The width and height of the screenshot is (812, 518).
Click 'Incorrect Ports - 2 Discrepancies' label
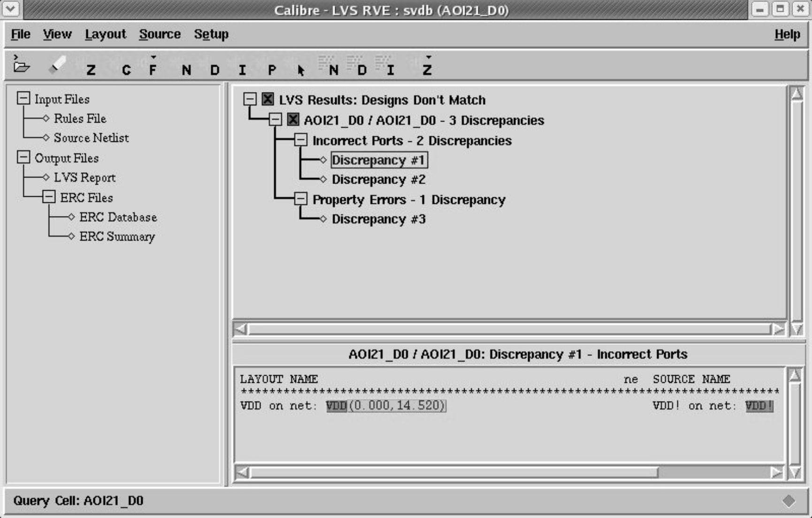[412, 140]
